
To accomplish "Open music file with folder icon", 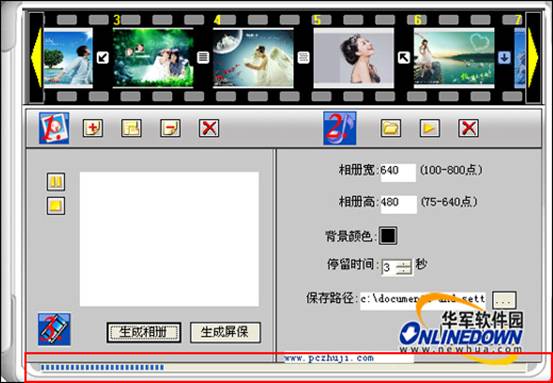I will pyautogui.click(x=391, y=128).
